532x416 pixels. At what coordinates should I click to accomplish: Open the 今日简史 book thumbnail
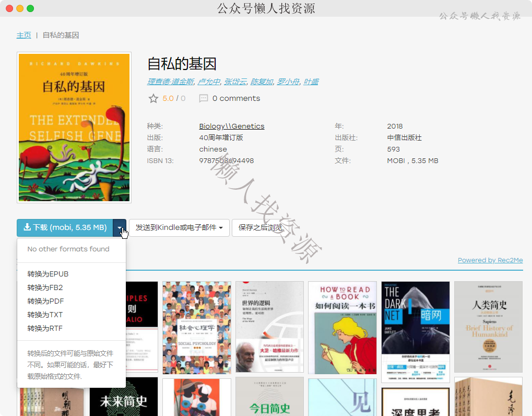coord(270,397)
